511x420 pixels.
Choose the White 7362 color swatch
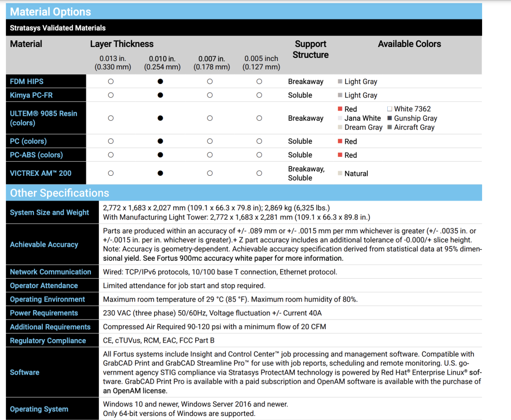click(x=390, y=109)
